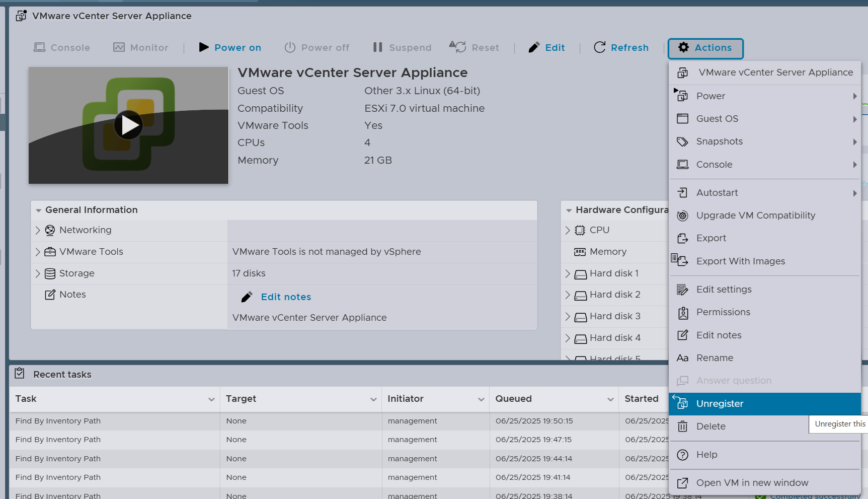
Task: Expand Hard disk 1 details
Action: tap(568, 273)
